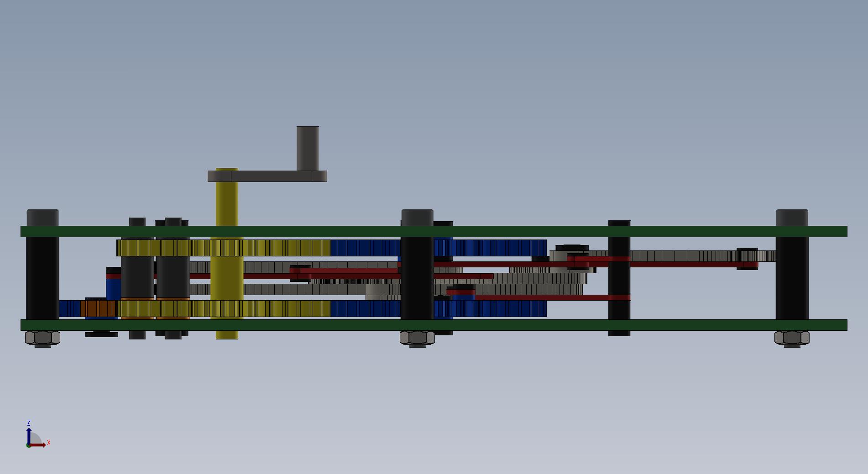Select the lower green plate

point(434,325)
